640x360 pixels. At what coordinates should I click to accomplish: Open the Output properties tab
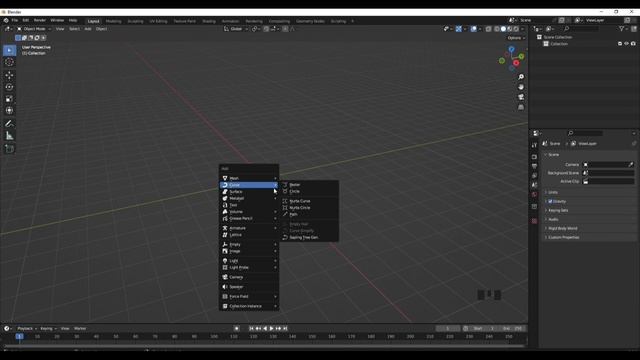534,166
